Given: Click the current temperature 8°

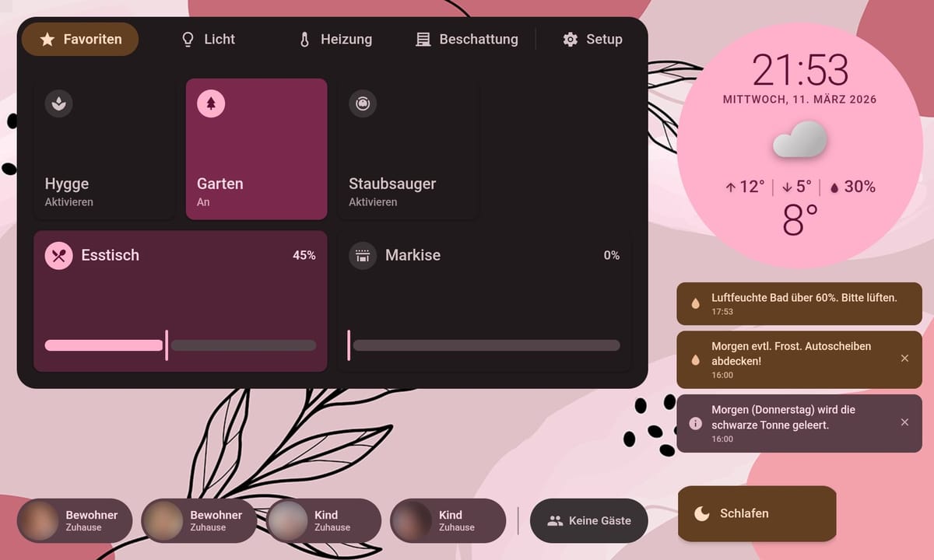Looking at the screenshot, I should (800, 221).
